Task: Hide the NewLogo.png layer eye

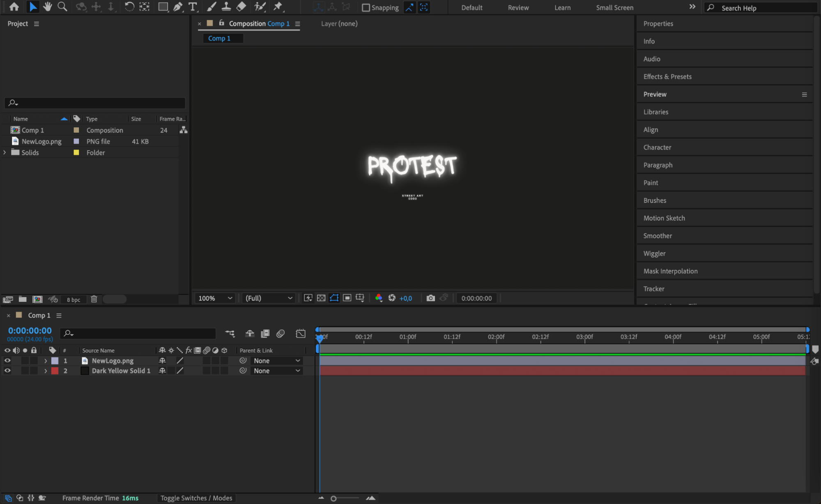Action: (x=7, y=361)
